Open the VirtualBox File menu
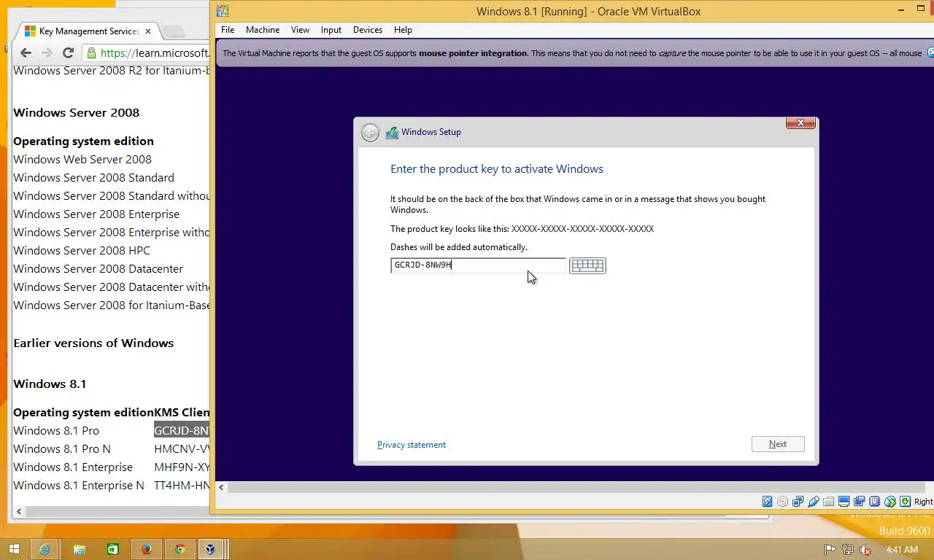 (x=228, y=30)
